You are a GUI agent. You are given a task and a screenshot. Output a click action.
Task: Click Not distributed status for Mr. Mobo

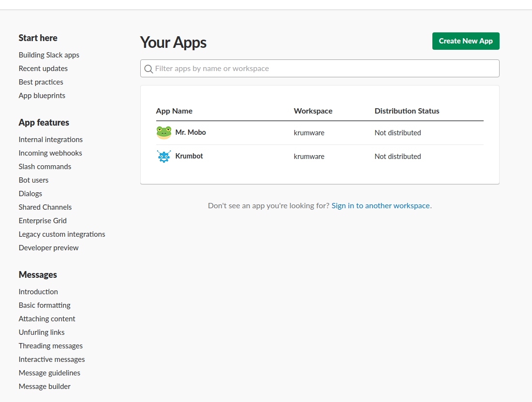point(398,133)
